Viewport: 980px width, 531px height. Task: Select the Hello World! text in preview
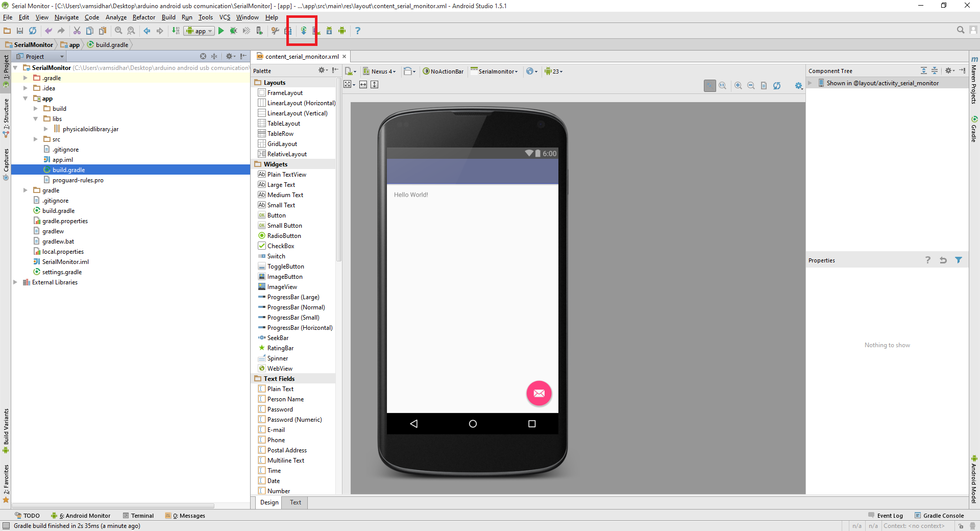click(x=411, y=195)
